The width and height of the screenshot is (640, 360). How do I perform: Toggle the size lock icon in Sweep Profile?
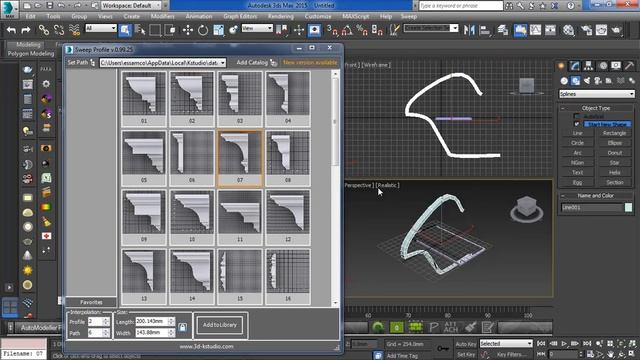(182, 327)
